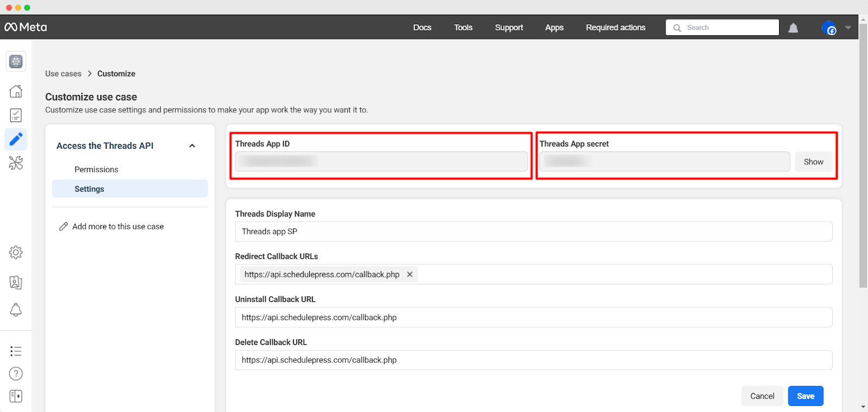868x412 pixels.
Task: Open Alerts bell icon in sidebar
Action: point(16,310)
